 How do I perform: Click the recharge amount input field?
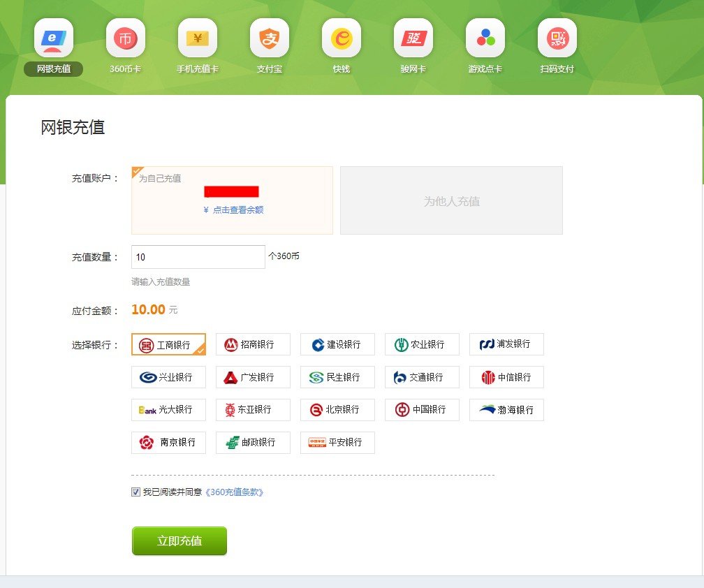tap(198, 257)
